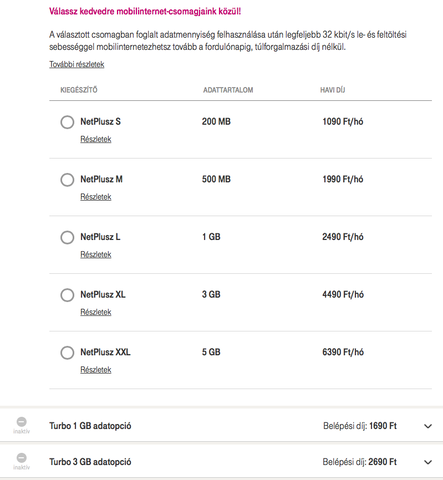
Task: Expand Turbo 3 GB adatopció chevron
Action: pyautogui.click(x=428, y=462)
